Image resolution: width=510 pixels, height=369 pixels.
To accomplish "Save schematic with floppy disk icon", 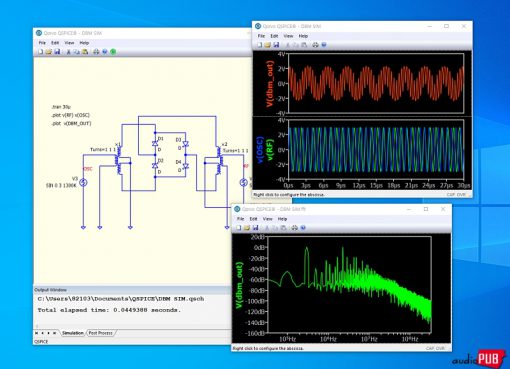I will [57, 52].
